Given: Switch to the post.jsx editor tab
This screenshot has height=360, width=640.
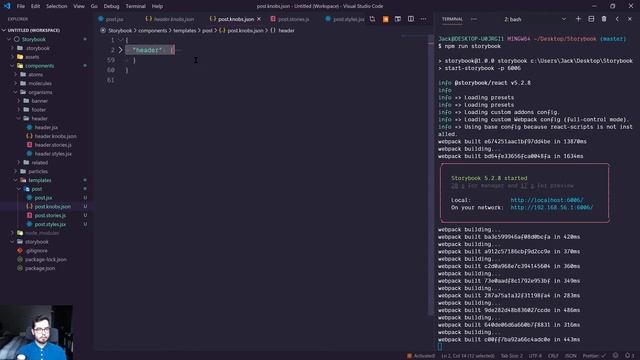Looking at the screenshot, I should (114, 19).
